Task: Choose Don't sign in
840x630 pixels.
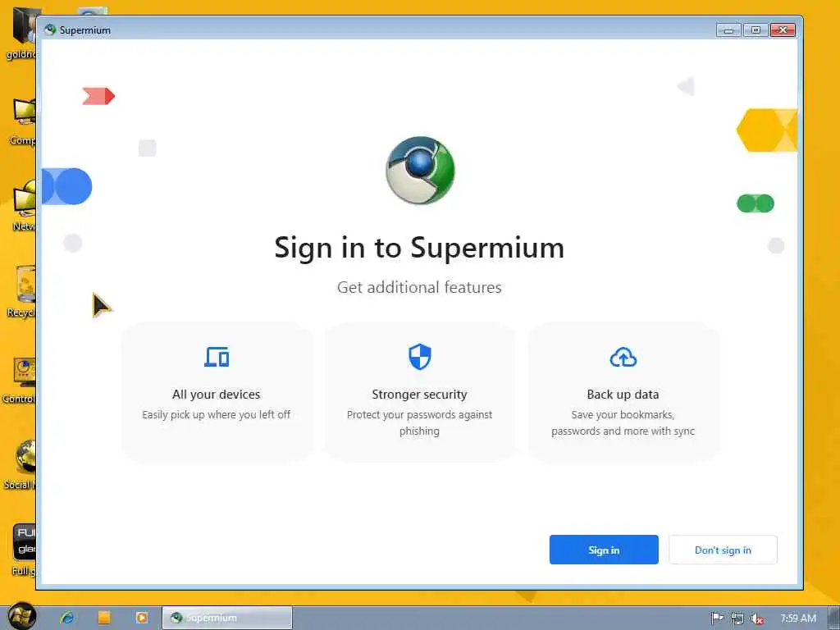Action: (x=723, y=550)
